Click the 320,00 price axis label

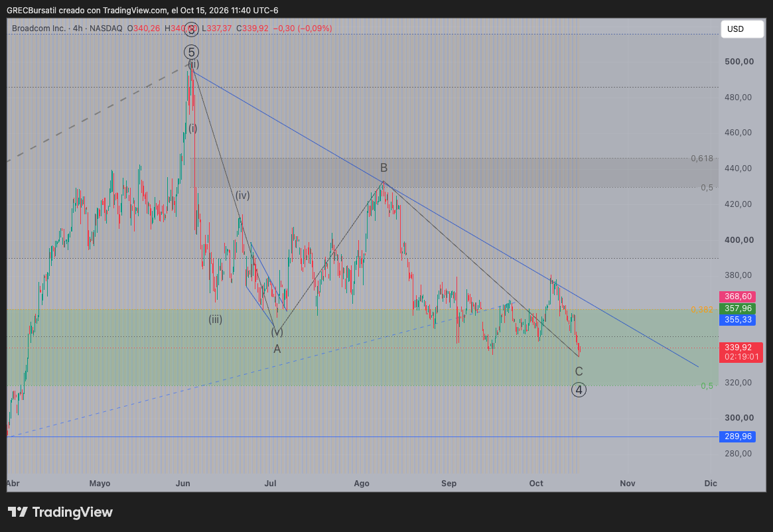pos(738,382)
